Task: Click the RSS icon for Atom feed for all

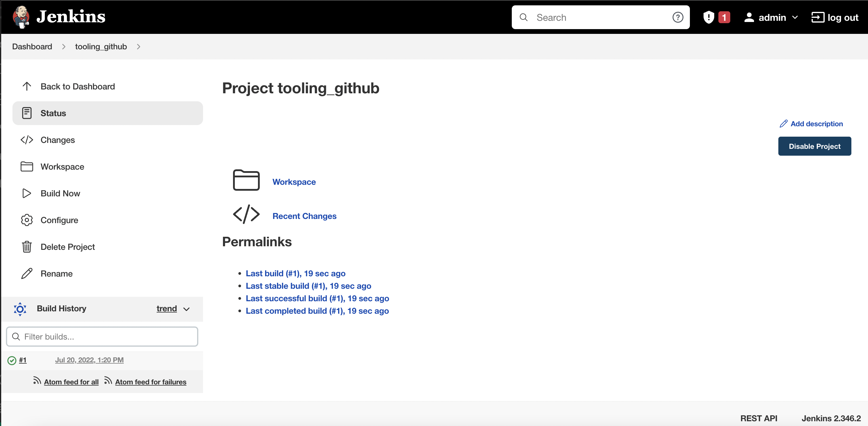Action: pyautogui.click(x=37, y=381)
